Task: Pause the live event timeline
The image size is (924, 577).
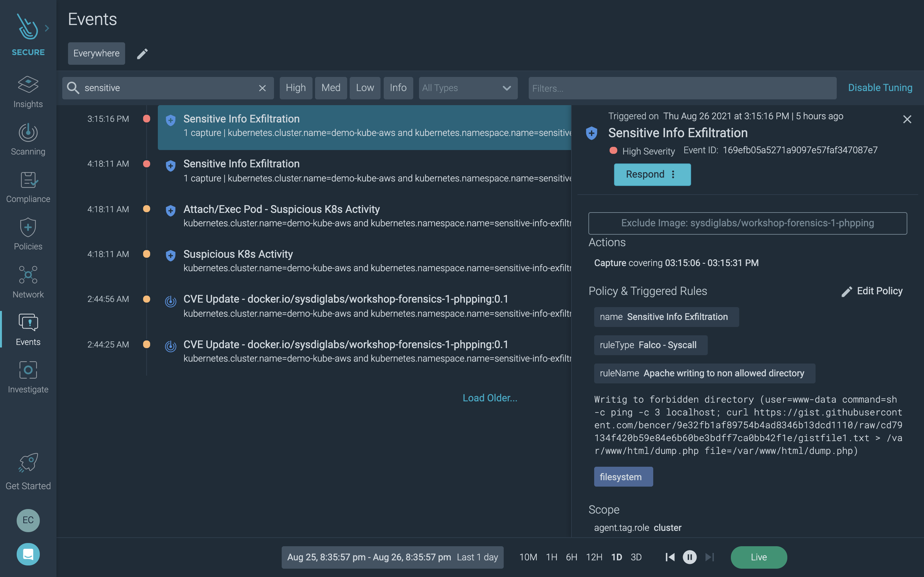Action: click(689, 557)
